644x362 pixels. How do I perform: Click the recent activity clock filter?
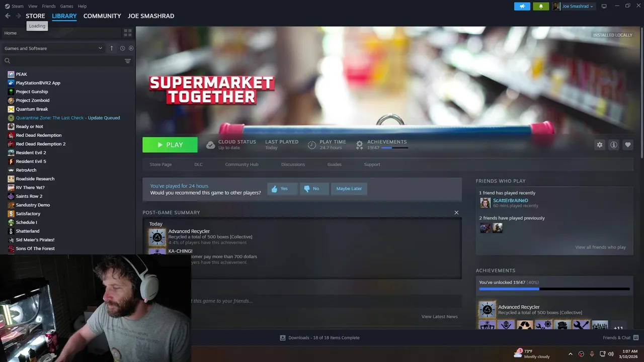pos(122,48)
